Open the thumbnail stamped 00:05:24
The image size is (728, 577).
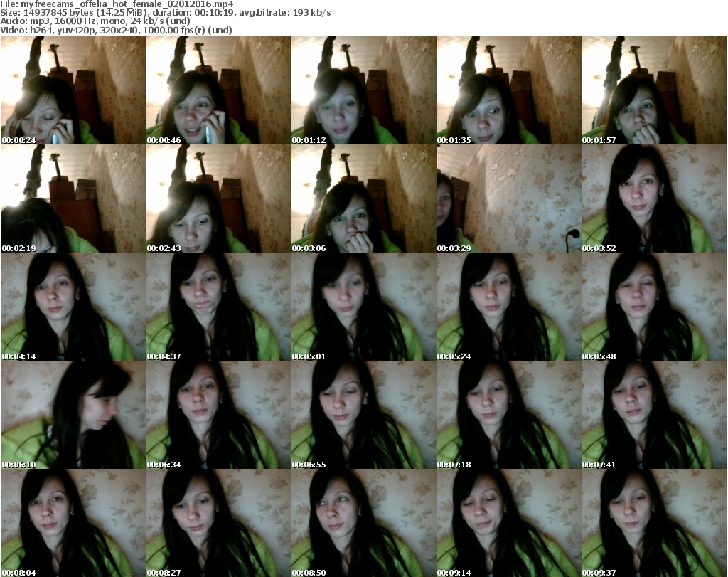tap(509, 307)
